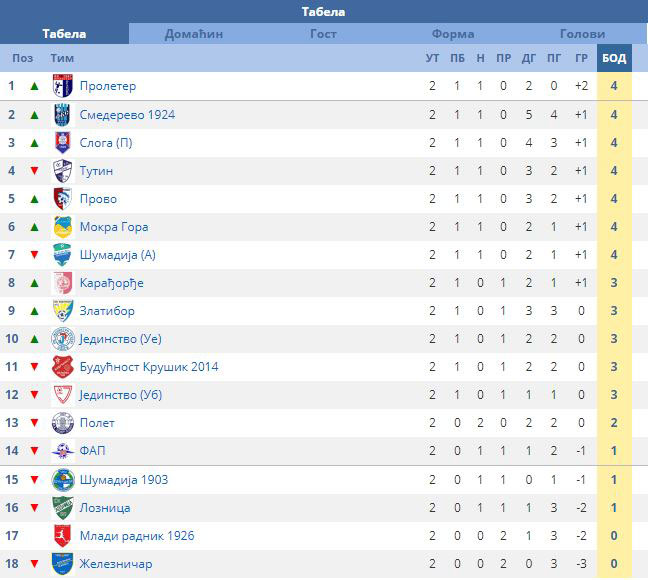Select the Форма tab

pyautogui.click(x=453, y=34)
